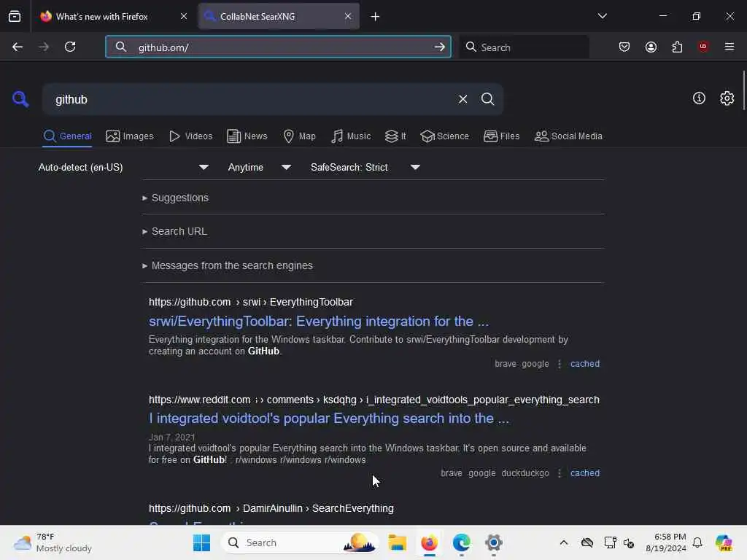
Task: Close the CollabNet SearXNG tab
Action: pyautogui.click(x=348, y=16)
